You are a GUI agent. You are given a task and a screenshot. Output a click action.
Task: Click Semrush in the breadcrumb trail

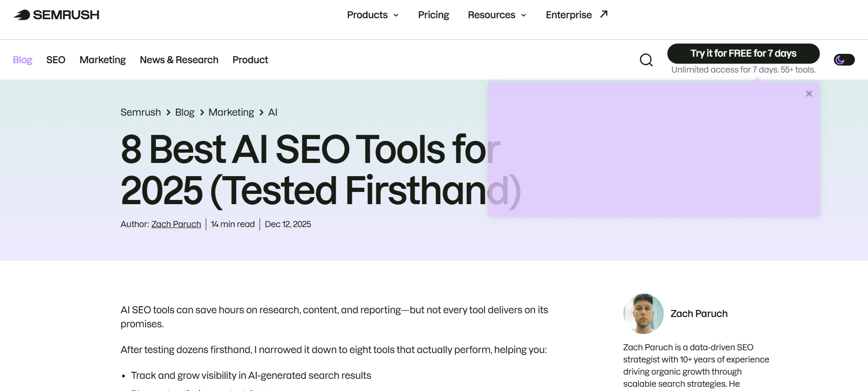(x=140, y=112)
